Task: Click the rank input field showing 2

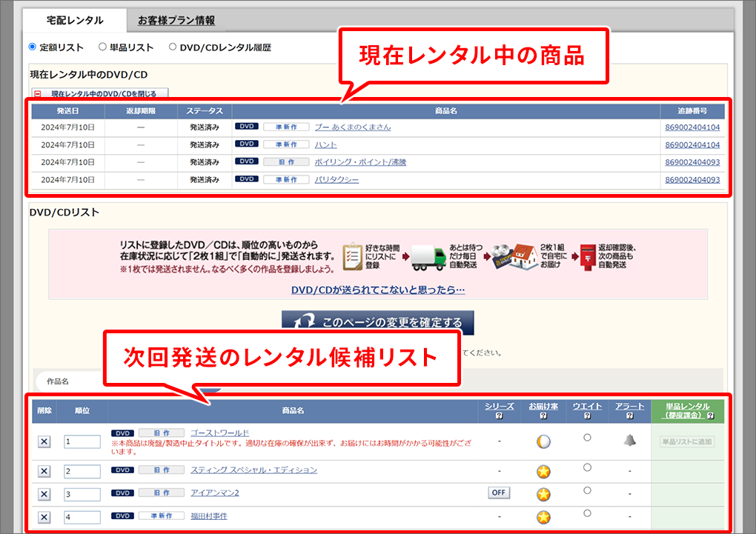Action: pos(82,471)
